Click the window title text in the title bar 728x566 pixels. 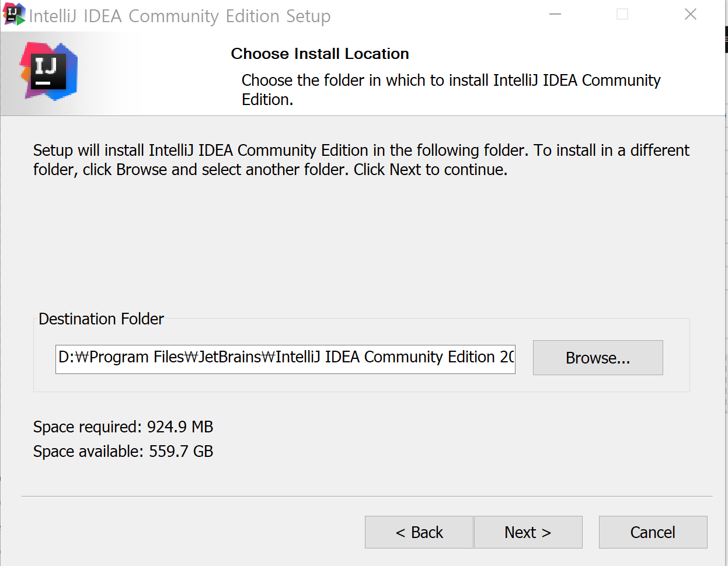(180, 16)
